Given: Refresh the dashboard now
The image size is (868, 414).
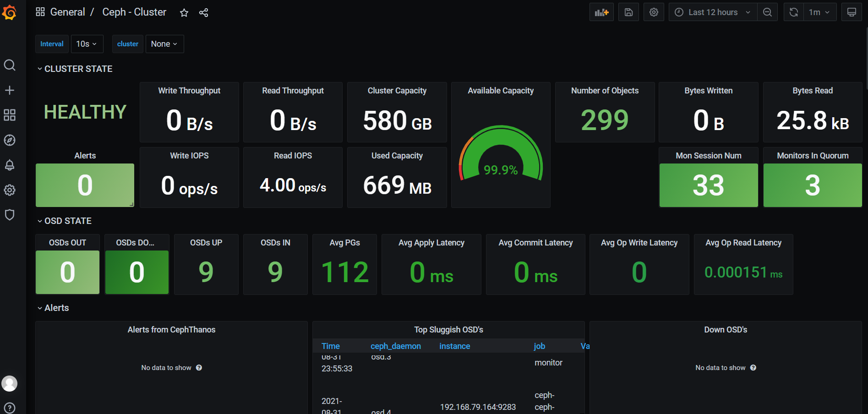Looking at the screenshot, I should point(794,12).
